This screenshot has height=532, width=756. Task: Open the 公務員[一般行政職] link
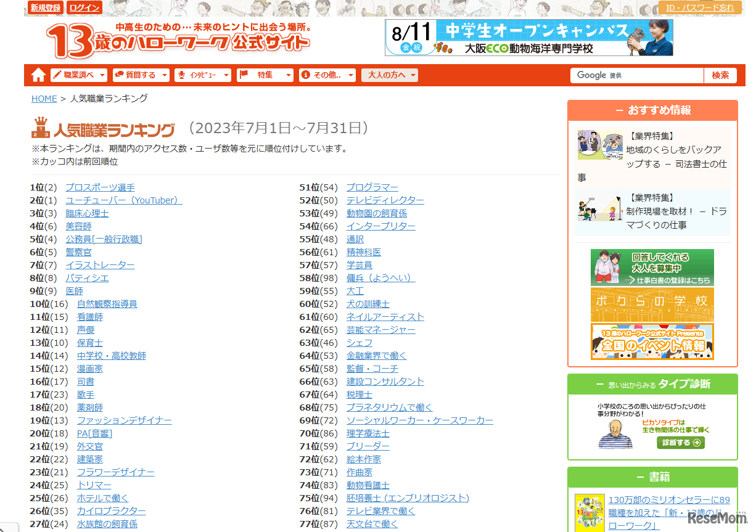pos(104,239)
